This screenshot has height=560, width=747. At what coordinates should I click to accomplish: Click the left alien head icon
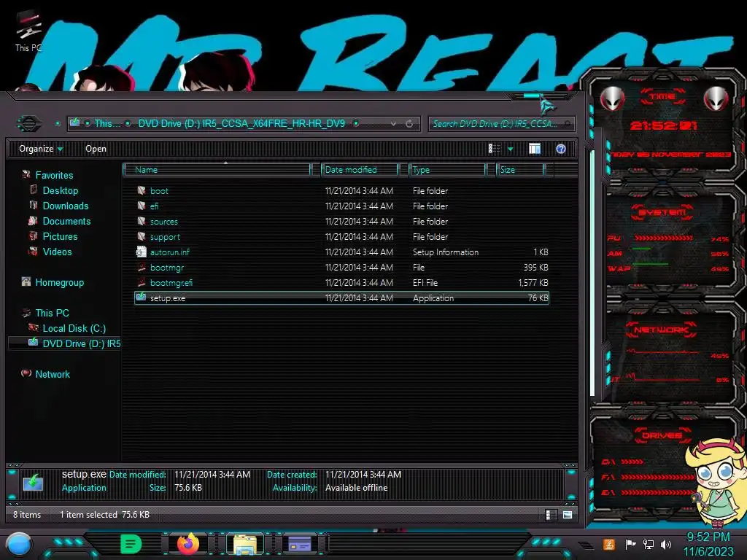(612, 99)
